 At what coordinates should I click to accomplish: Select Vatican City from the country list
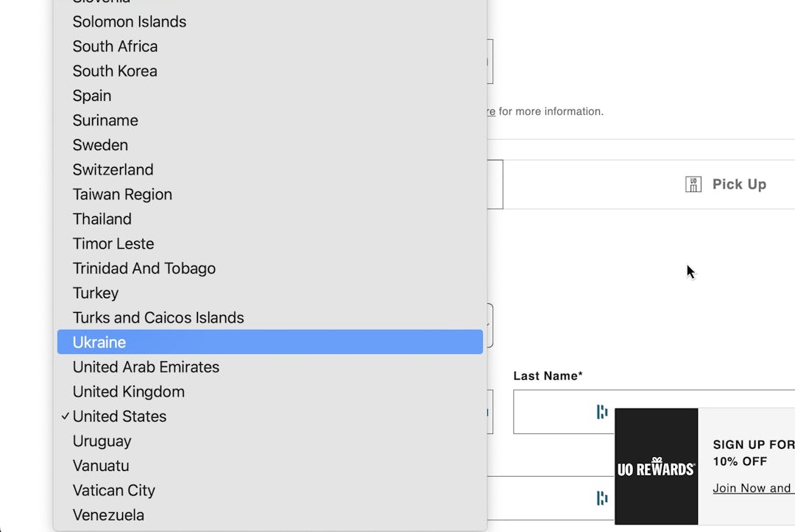114,490
